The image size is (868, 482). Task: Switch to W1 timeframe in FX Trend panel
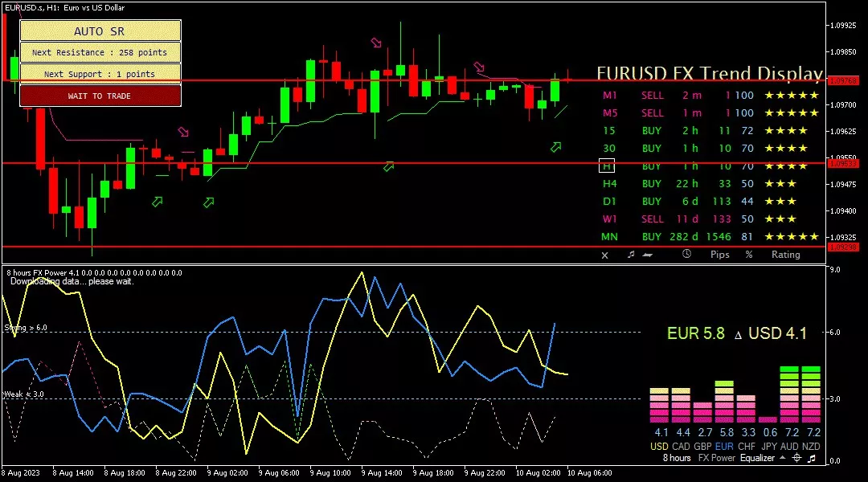[609, 219]
